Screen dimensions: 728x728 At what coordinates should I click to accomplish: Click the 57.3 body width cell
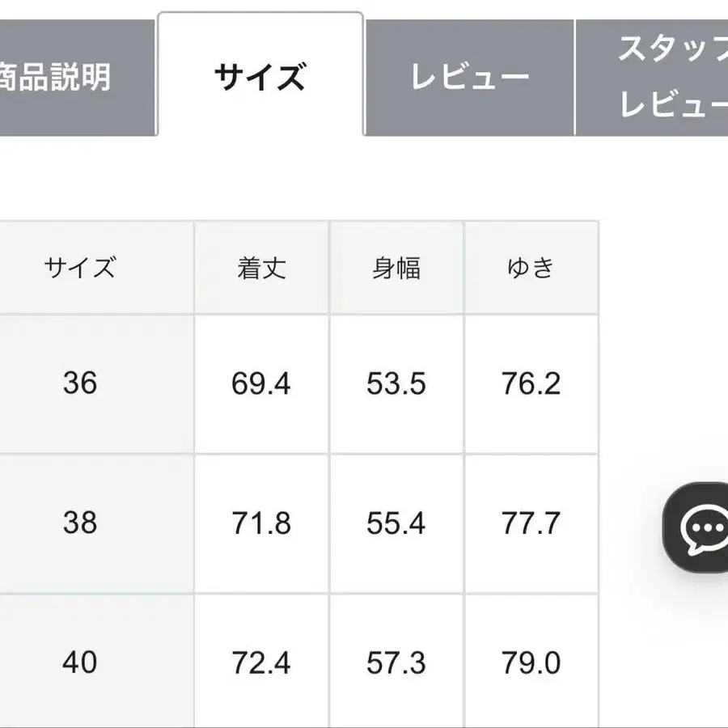coord(396,663)
